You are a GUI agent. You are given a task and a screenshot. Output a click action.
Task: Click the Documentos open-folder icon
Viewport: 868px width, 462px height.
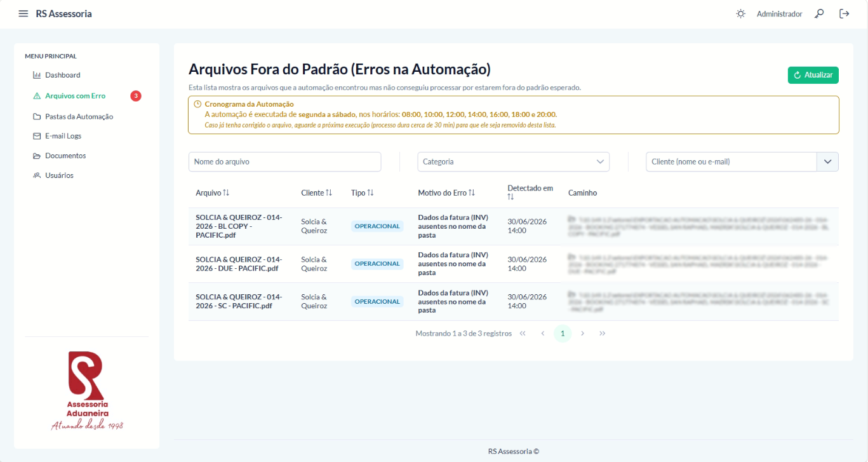coord(37,156)
